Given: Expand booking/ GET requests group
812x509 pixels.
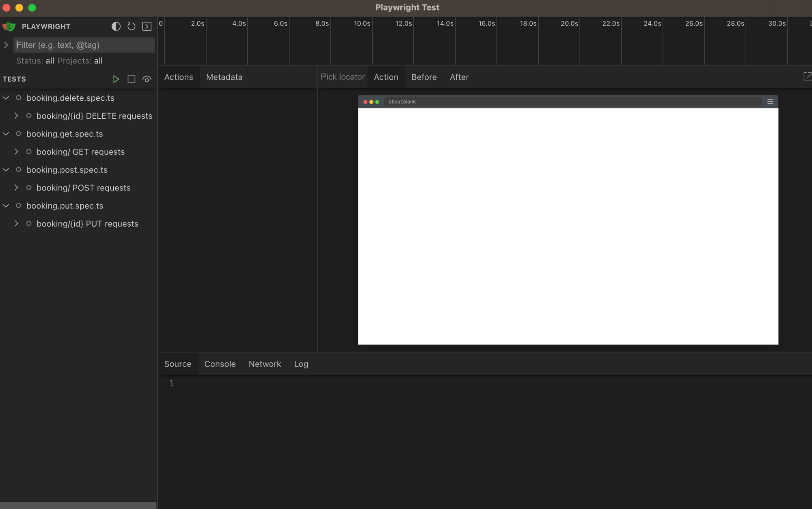Looking at the screenshot, I should tap(16, 152).
